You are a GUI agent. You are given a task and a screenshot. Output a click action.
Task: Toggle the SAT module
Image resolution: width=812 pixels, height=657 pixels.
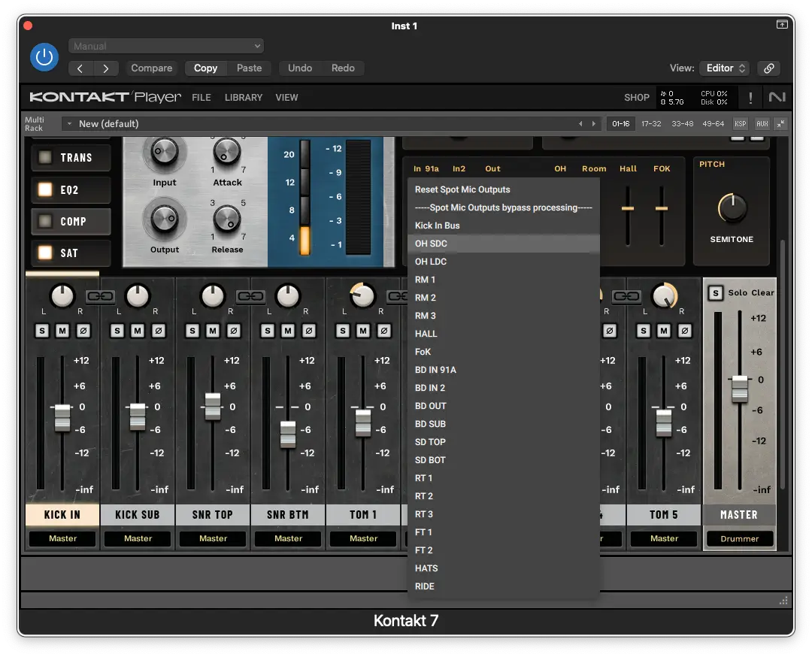click(71, 253)
